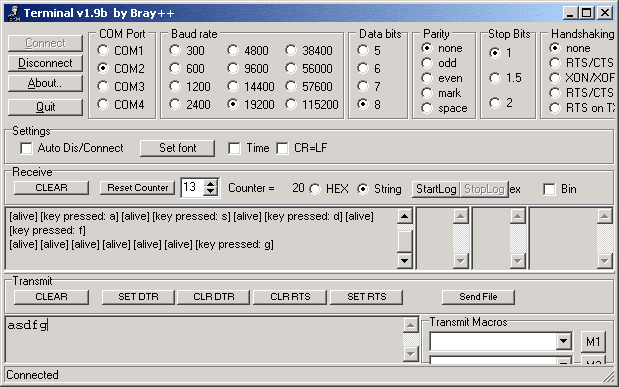Clear the Transmit window

click(x=51, y=297)
